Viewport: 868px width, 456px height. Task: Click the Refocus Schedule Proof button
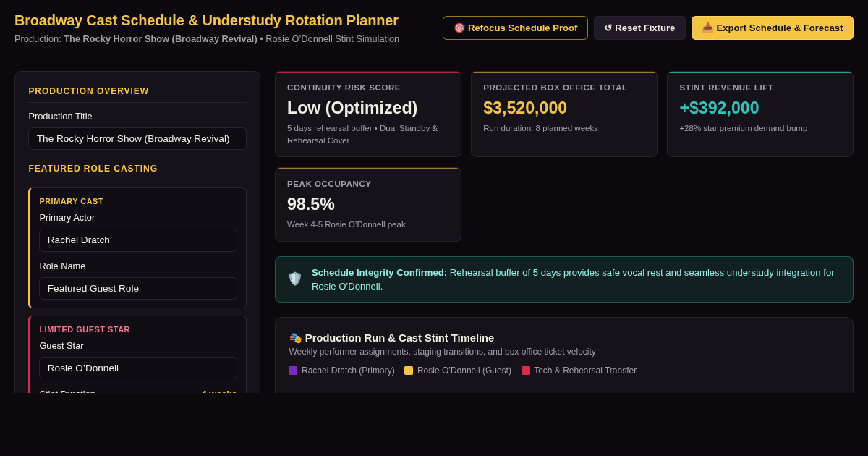tap(515, 28)
